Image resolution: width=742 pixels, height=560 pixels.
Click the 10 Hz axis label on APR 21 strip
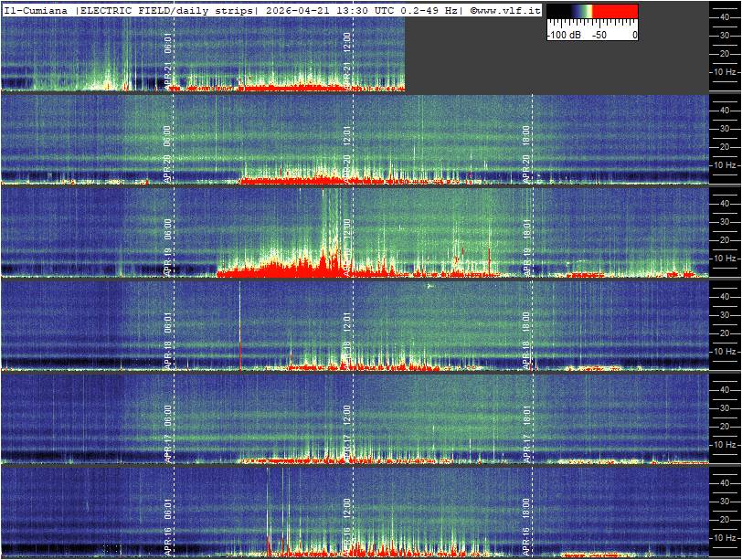[726, 71]
